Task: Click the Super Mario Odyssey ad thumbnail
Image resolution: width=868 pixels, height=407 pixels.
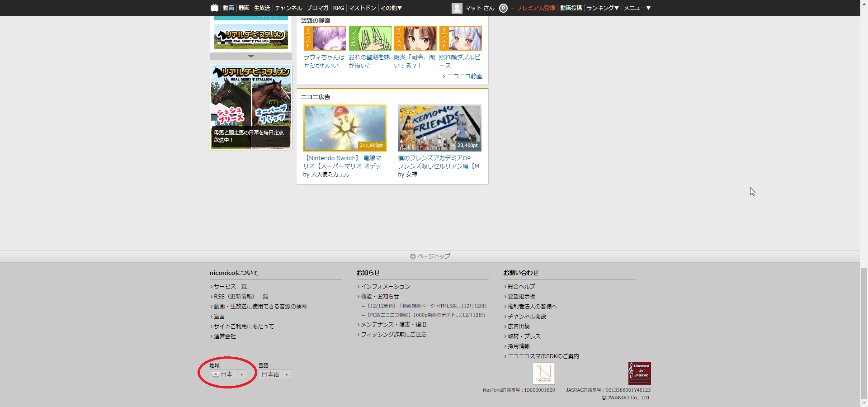Action: (344, 128)
